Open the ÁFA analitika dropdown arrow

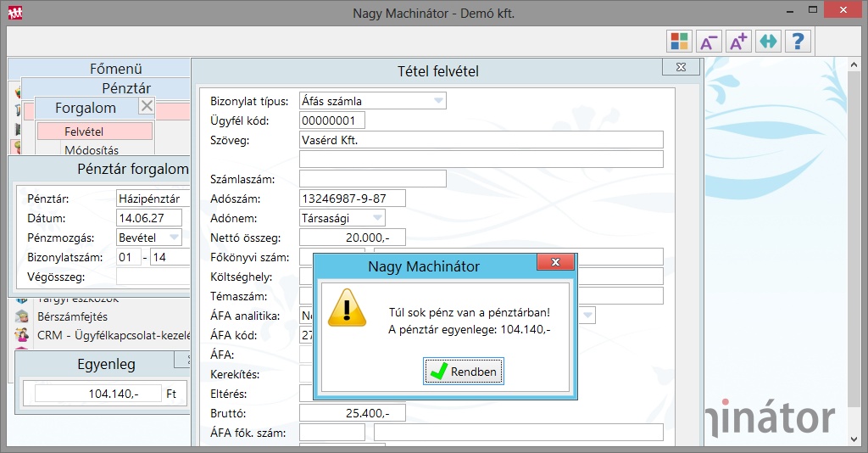point(587,316)
